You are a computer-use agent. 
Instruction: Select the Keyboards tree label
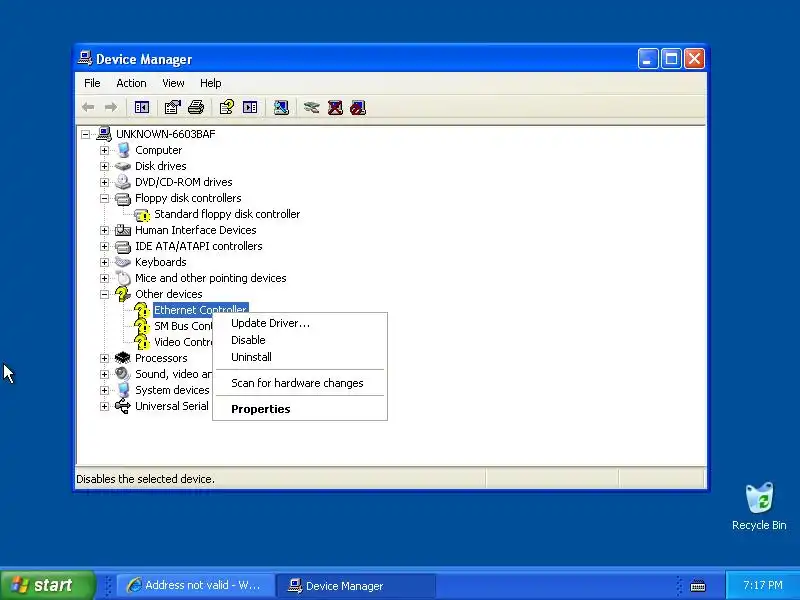click(161, 262)
